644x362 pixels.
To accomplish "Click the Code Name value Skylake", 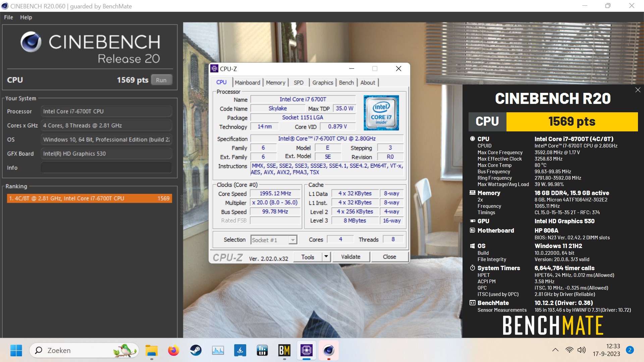I will click(x=278, y=108).
